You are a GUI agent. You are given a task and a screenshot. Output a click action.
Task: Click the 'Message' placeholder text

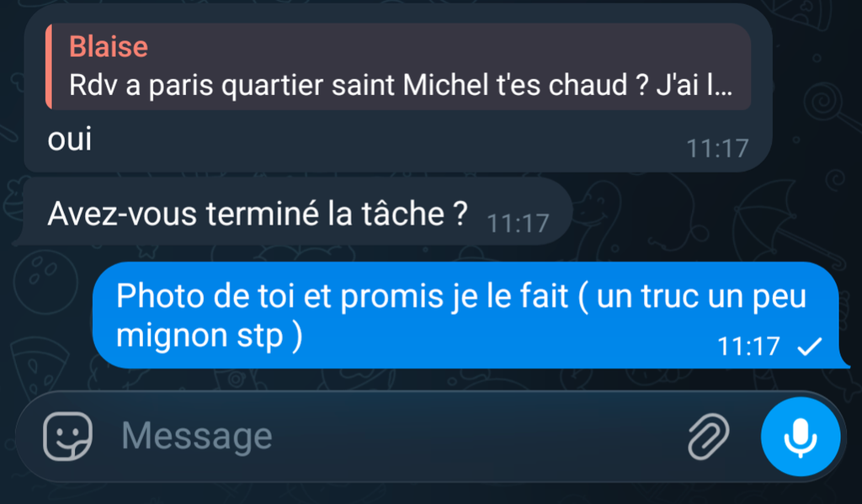click(x=197, y=437)
